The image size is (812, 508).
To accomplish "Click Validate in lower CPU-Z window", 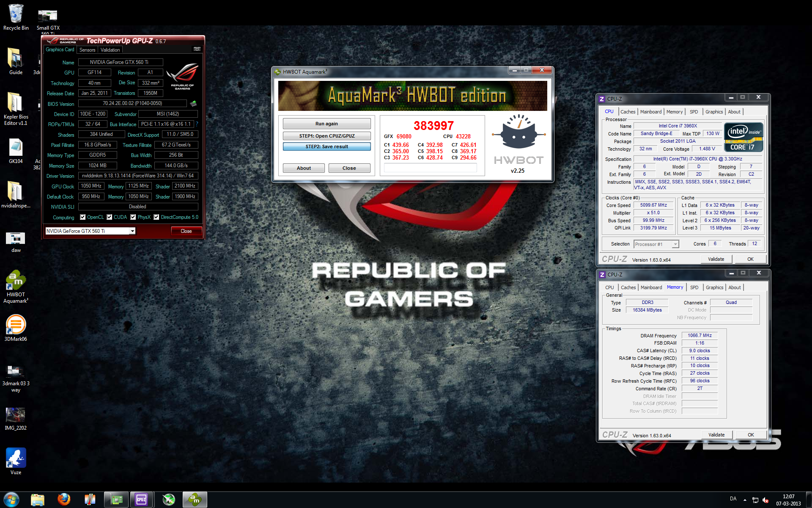I will click(x=716, y=435).
